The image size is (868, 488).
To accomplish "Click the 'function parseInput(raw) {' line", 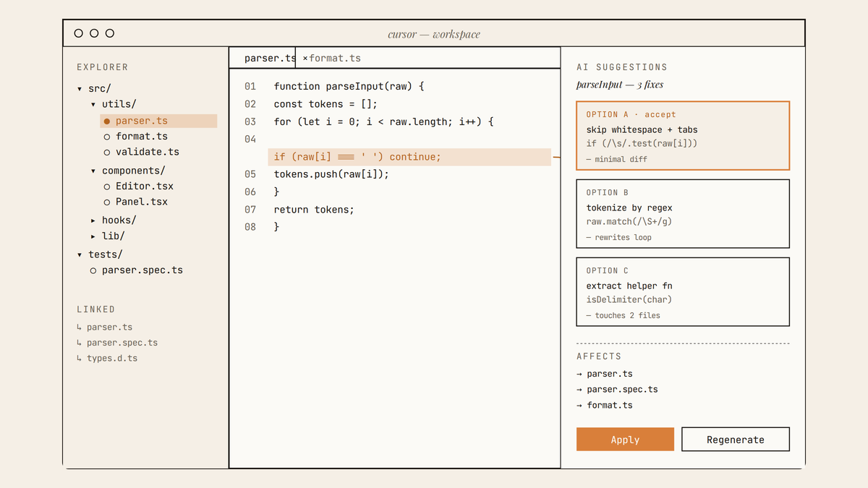I will tap(349, 87).
